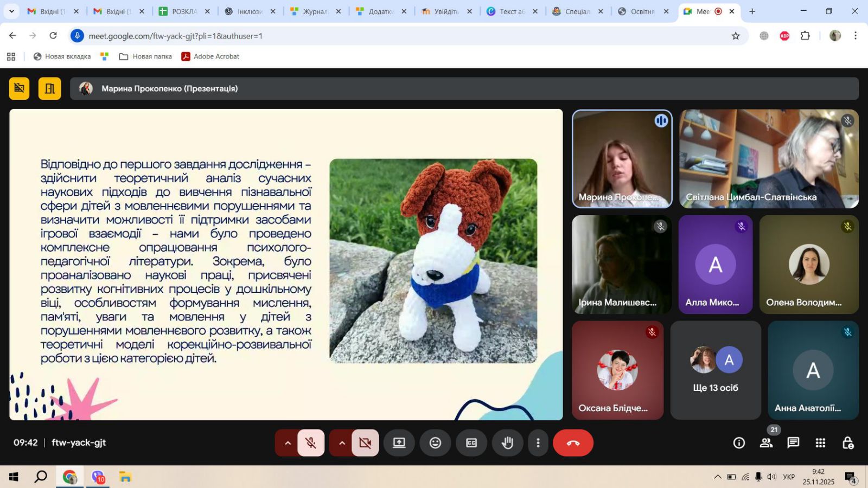Open the chat messages panel icon
The width and height of the screenshot is (868, 488).
click(x=793, y=443)
